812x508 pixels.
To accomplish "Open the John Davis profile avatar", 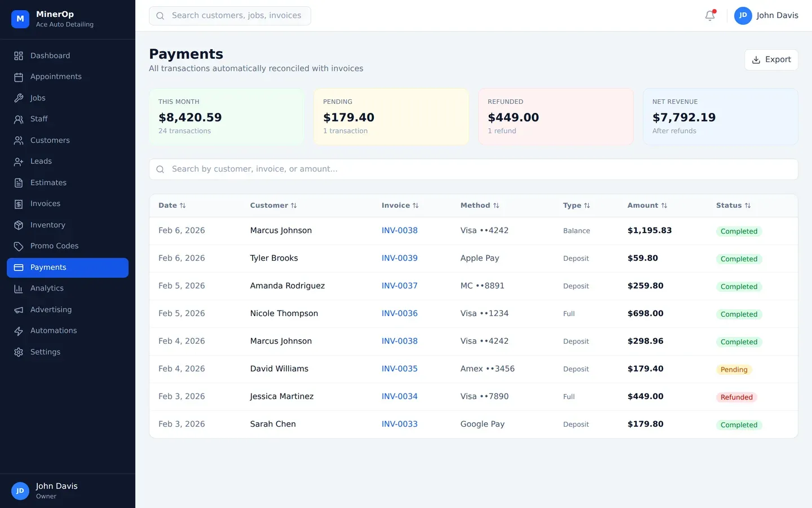I will [743, 15].
